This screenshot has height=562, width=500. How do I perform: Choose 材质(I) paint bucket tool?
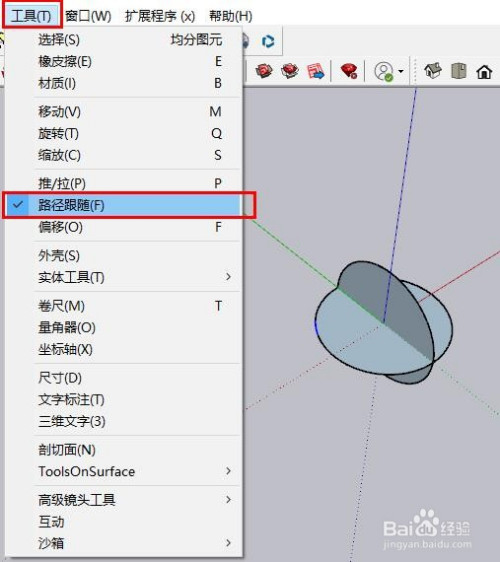(124, 83)
